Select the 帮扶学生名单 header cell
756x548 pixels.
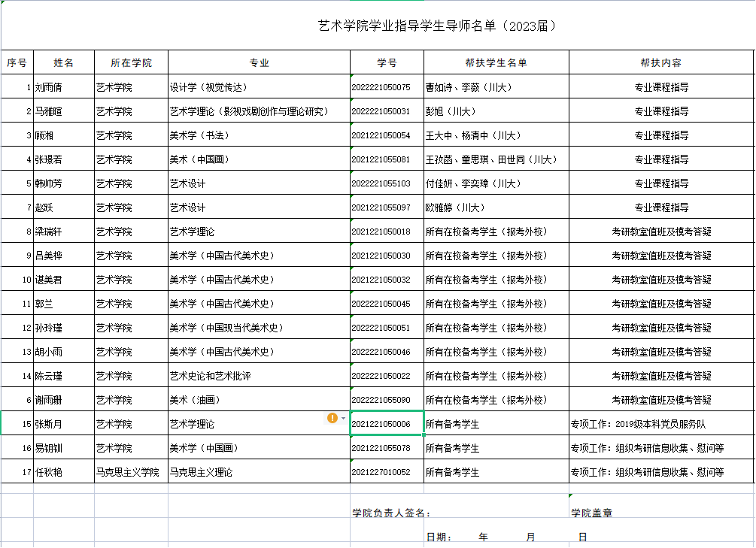(x=496, y=62)
